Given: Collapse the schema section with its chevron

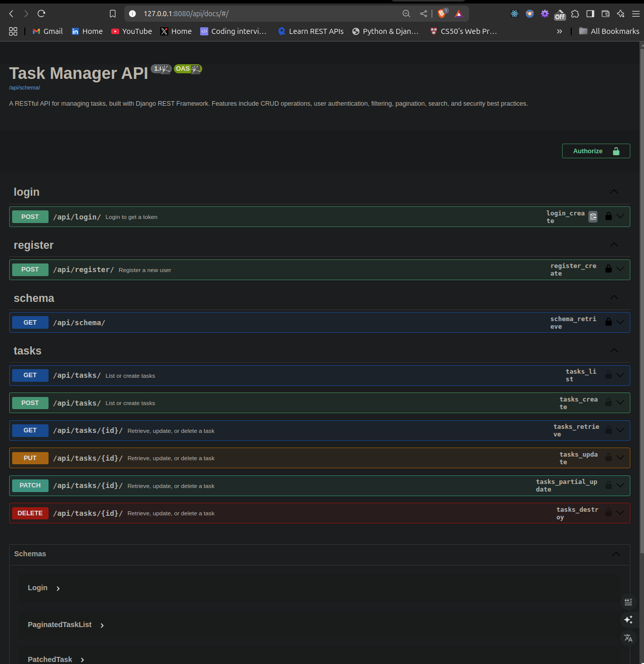Looking at the screenshot, I should (x=614, y=297).
